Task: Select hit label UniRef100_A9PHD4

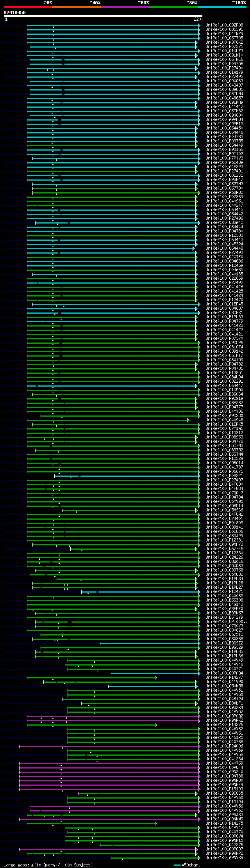Action: [224, 120]
